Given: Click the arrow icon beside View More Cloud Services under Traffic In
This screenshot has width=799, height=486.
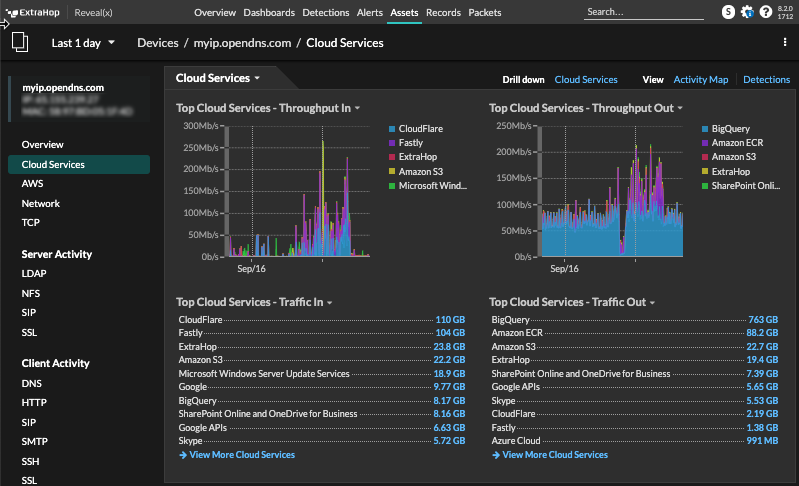Looking at the screenshot, I should point(183,455).
